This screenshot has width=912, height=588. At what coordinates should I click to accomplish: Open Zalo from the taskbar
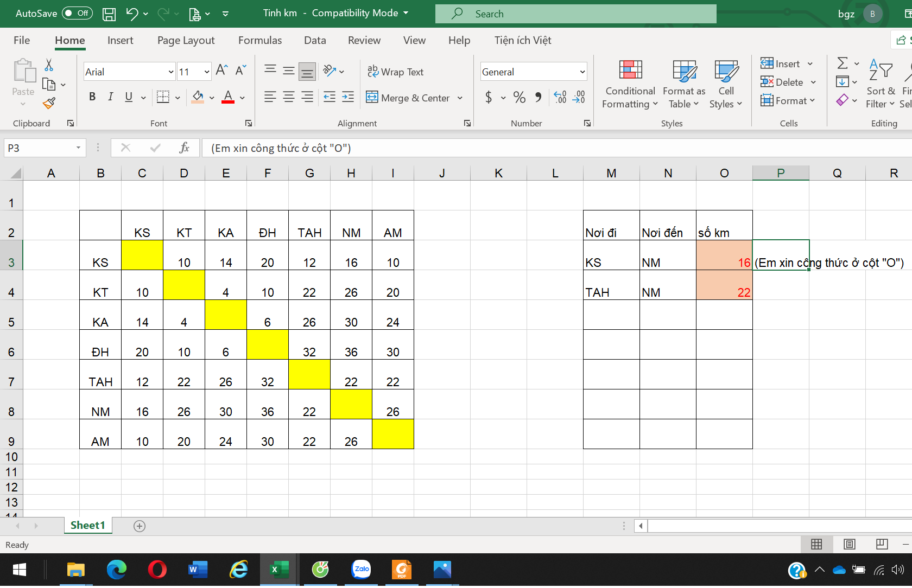361,570
